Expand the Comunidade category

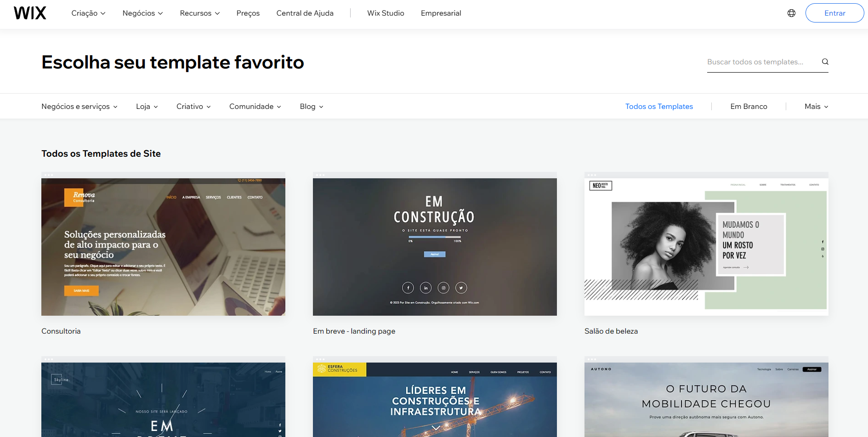255,107
